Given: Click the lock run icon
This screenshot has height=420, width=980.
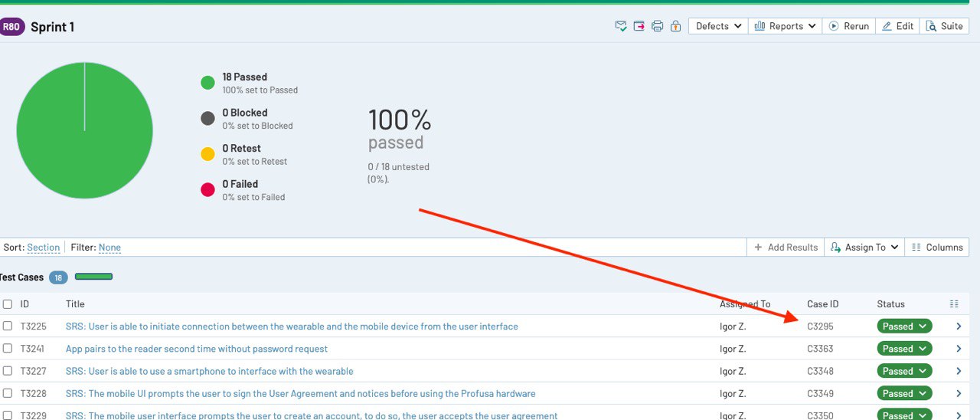Looking at the screenshot, I should (675, 26).
